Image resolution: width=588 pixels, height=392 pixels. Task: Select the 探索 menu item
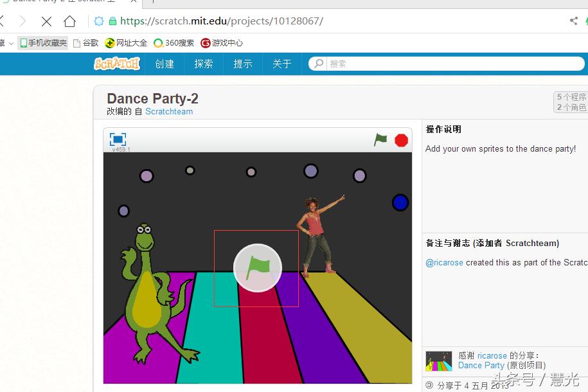(x=203, y=64)
